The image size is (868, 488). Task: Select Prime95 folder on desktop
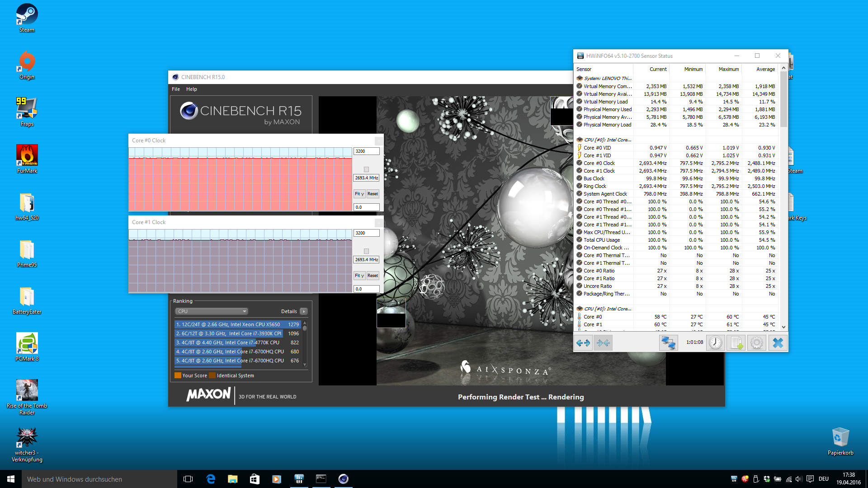click(x=27, y=253)
